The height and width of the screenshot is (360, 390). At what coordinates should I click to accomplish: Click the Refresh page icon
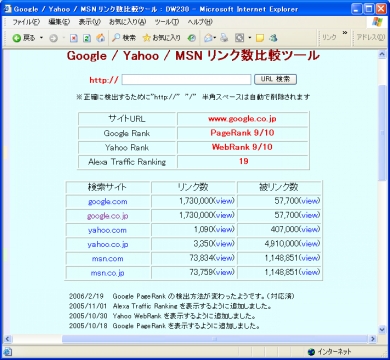[x=87, y=38]
